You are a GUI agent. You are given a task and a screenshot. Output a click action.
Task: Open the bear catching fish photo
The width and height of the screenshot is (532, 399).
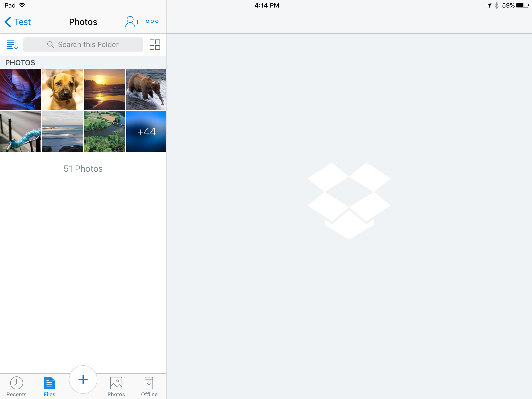pos(146,89)
